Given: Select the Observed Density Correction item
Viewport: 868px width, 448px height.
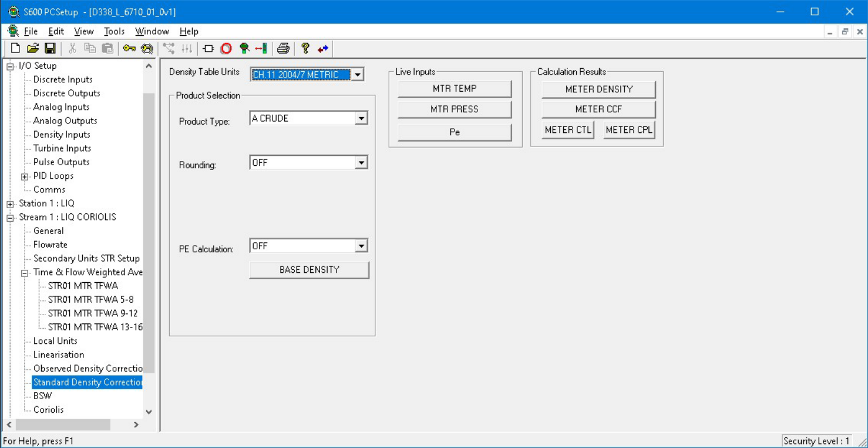Looking at the screenshot, I should pos(88,368).
